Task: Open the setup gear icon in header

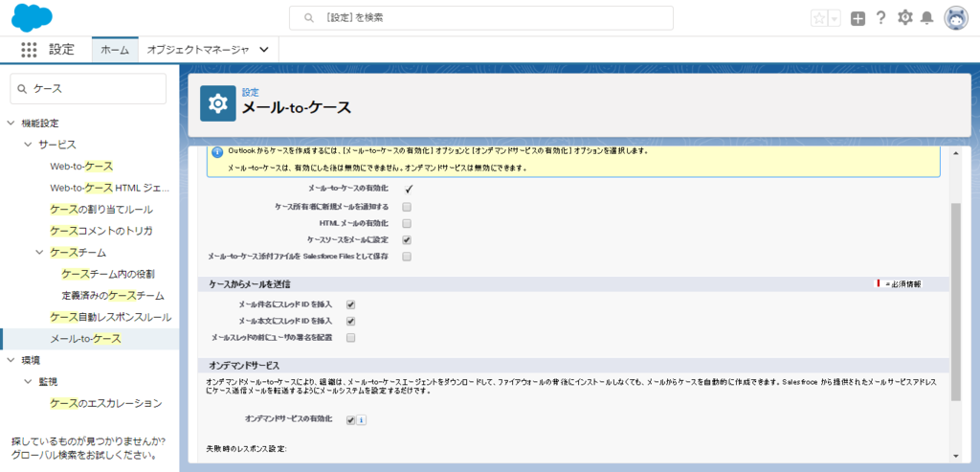Action: 904,18
